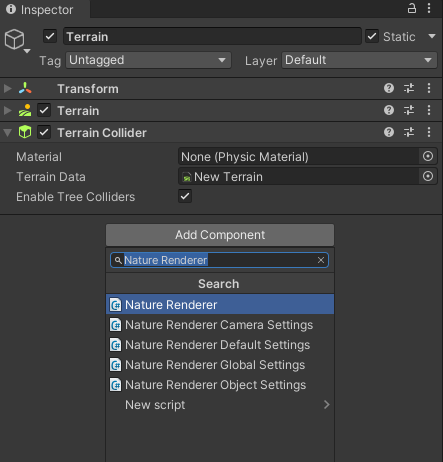443x462 pixels.
Task: Uncheck Enable Tree Colliders
Action: coord(185,196)
